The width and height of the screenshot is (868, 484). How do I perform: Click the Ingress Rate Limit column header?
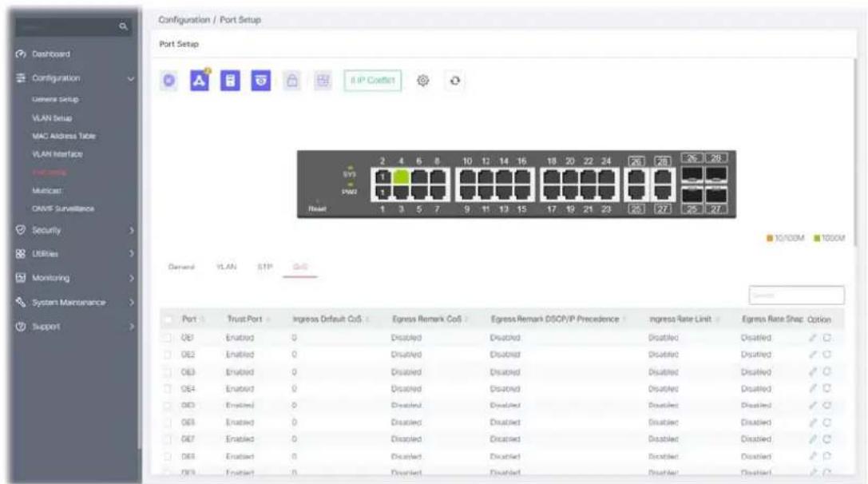click(x=680, y=319)
